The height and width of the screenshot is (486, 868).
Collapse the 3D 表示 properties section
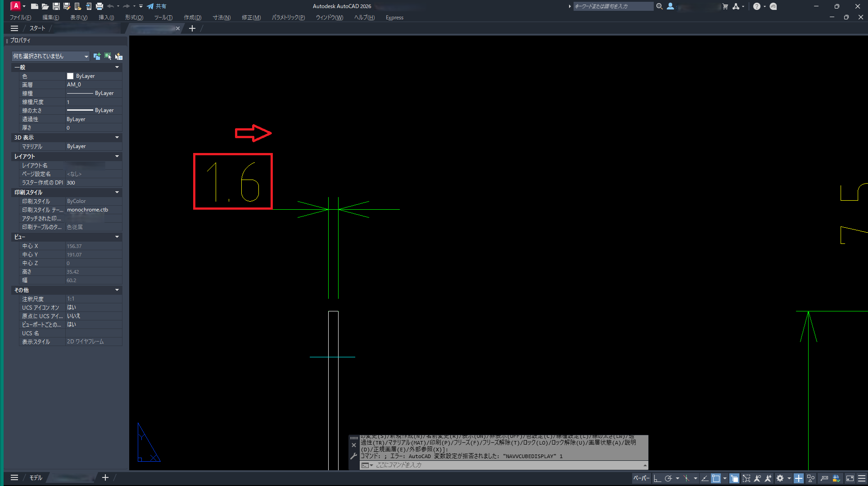coord(117,138)
